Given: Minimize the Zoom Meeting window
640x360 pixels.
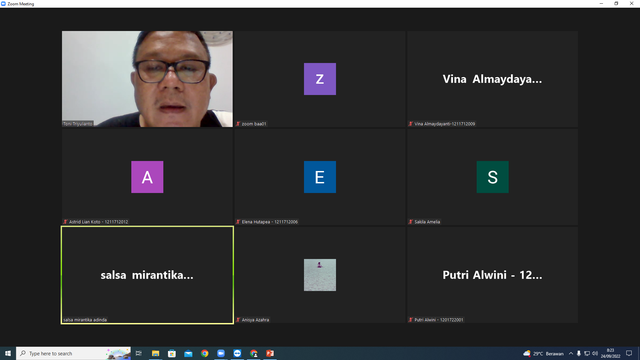Looking at the screenshot, I should (601, 4).
